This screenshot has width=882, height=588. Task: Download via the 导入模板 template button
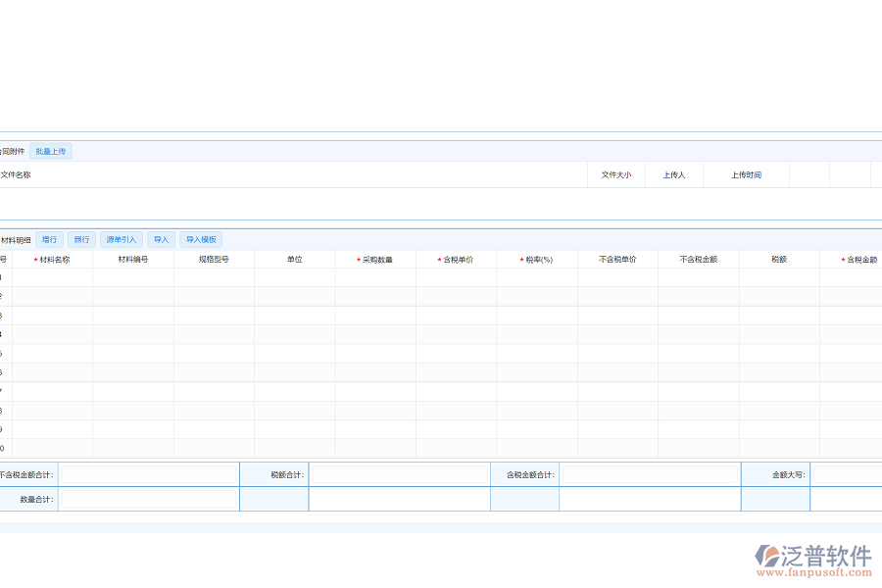pos(201,239)
